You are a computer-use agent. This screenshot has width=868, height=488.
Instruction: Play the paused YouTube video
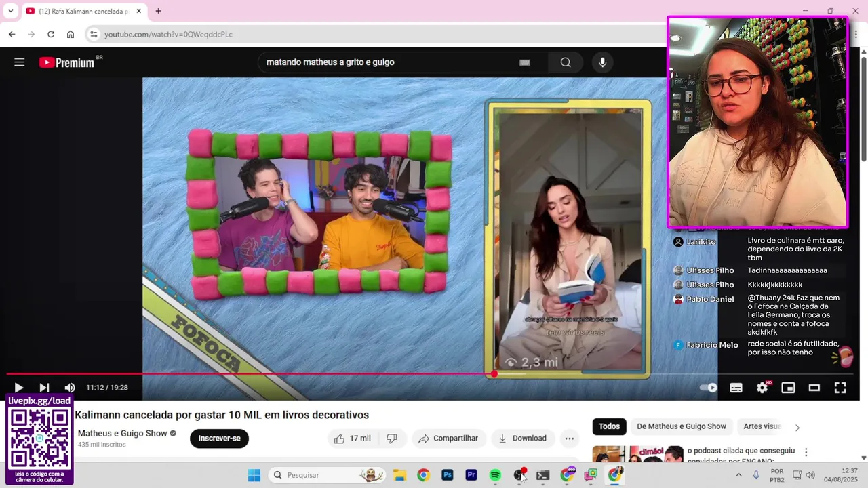coord(18,388)
